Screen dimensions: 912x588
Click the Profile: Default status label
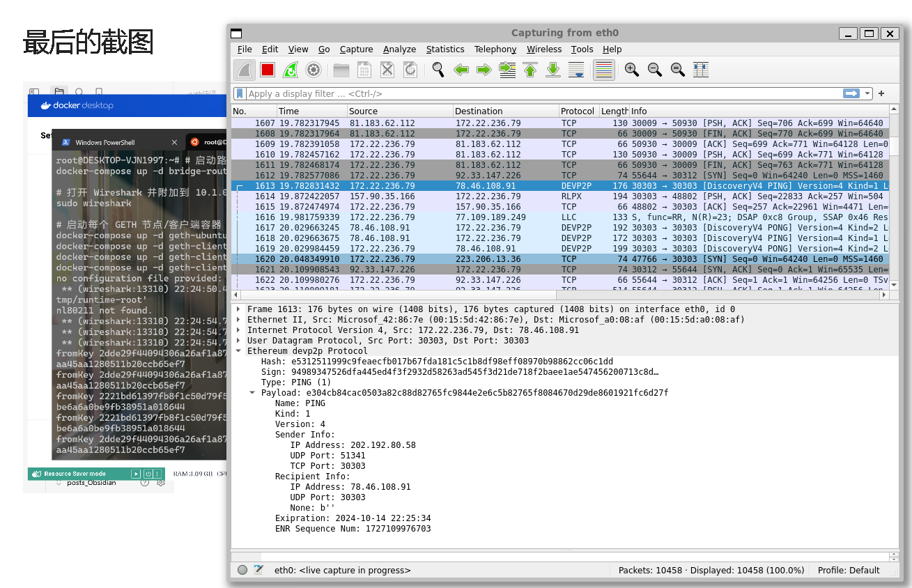click(848, 570)
